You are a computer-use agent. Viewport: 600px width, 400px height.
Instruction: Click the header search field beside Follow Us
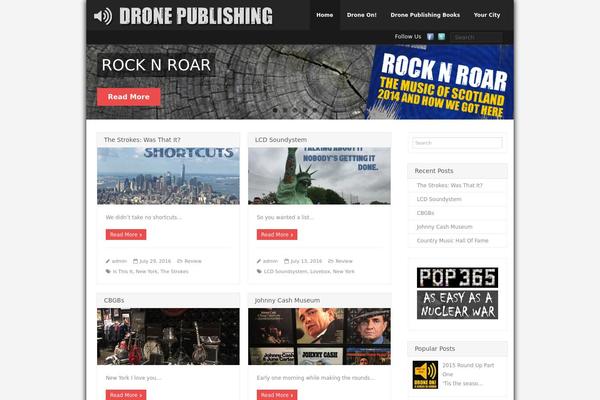476,37
